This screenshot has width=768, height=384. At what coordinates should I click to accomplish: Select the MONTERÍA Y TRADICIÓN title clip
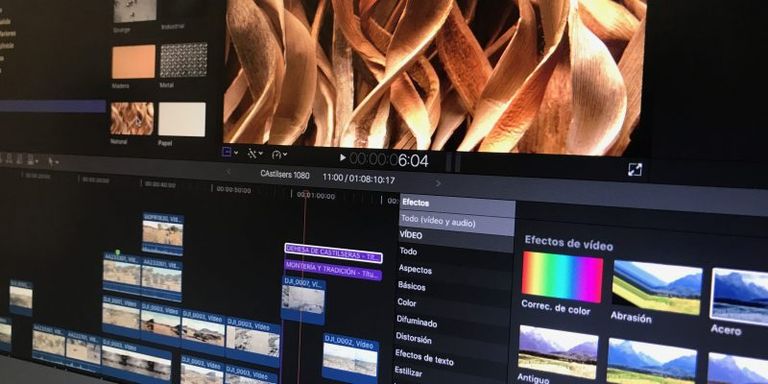click(x=333, y=269)
